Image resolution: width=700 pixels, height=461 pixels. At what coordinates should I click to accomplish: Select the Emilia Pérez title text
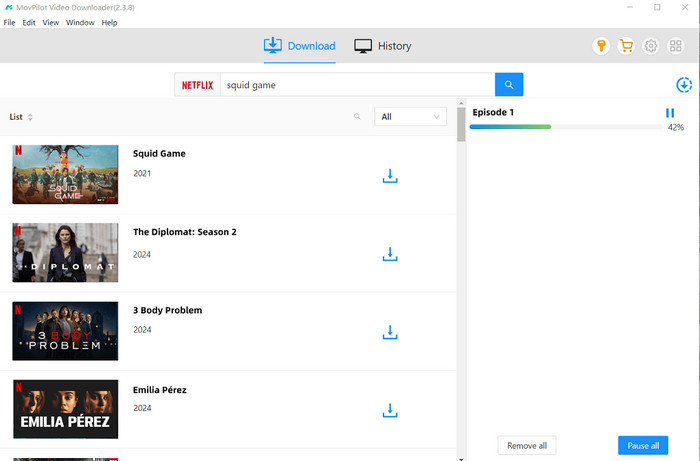coord(160,390)
